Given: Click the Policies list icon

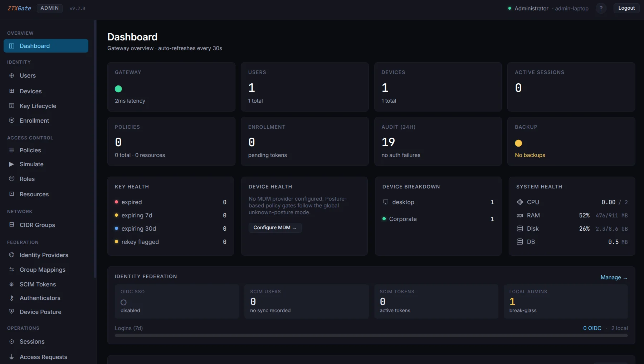Looking at the screenshot, I should pyautogui.click(x=11, y=150).
